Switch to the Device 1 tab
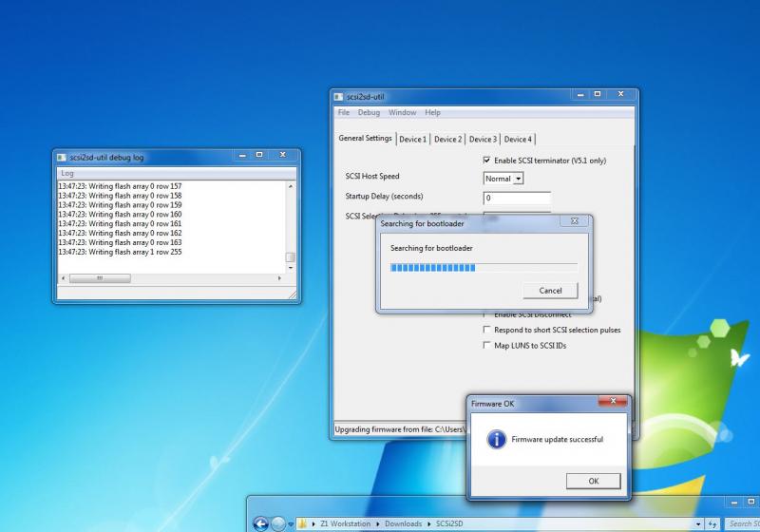The image size is (760, 532). [x=413, y=139]
